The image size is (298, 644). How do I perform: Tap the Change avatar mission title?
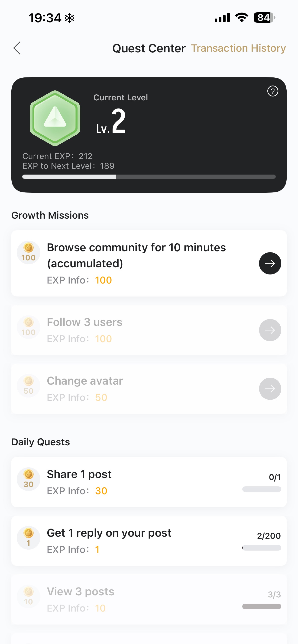pos(85,381)
